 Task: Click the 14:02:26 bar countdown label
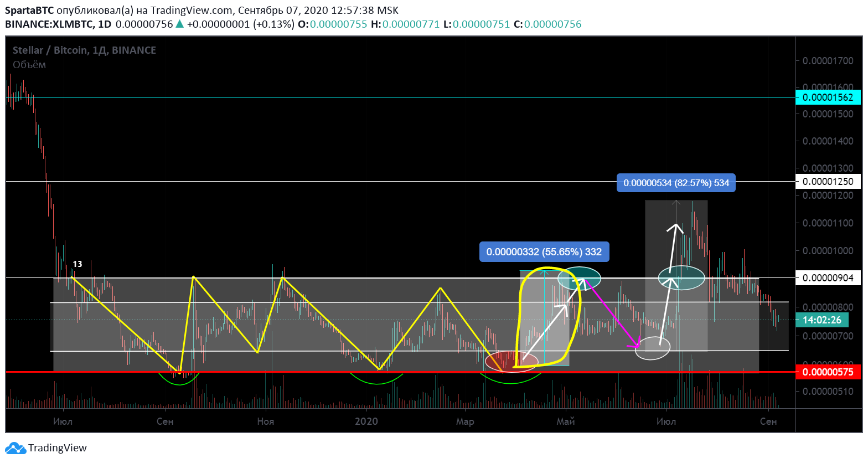point(821,320)
